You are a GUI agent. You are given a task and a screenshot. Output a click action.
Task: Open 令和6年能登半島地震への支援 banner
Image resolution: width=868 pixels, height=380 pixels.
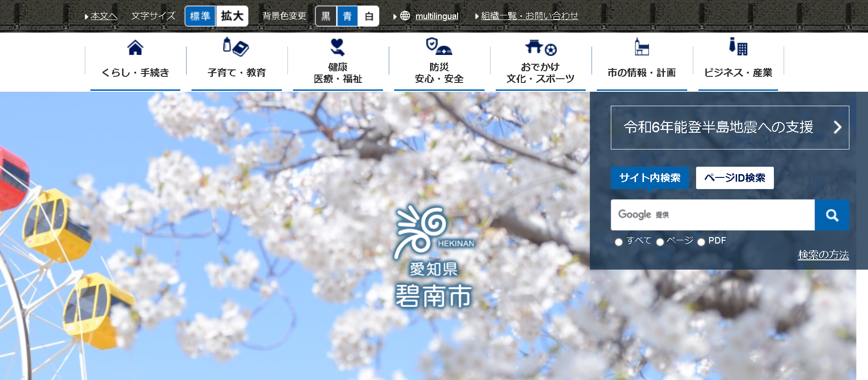[730, 128]
